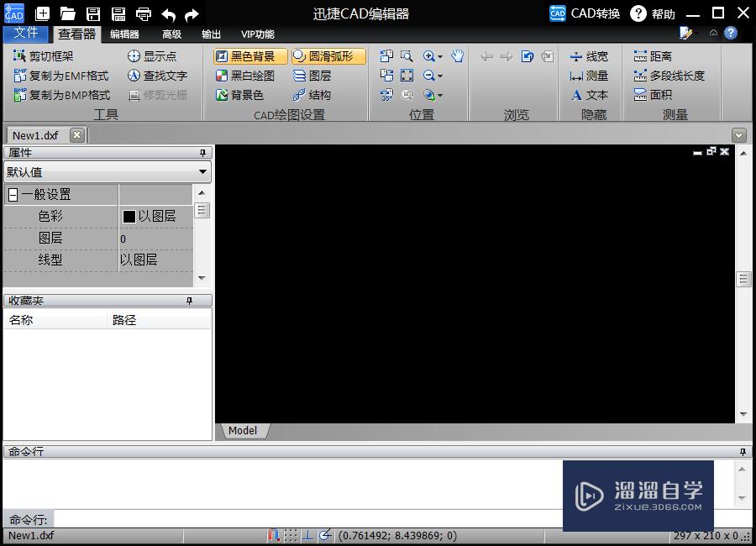Toggle grid display in the status bar
756x546 pixels.
click(291, 535)
